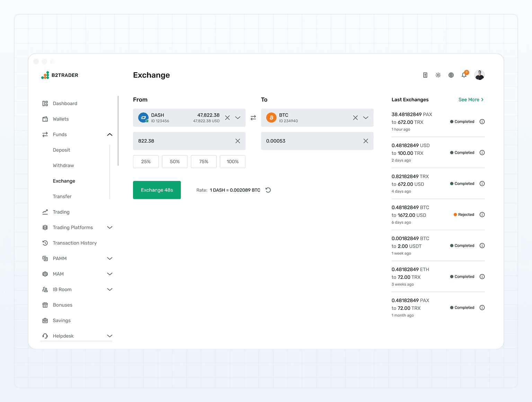The height and width of the screenshot is (402, 532).
Task: Open the Dashboard page
Action: 65,103
